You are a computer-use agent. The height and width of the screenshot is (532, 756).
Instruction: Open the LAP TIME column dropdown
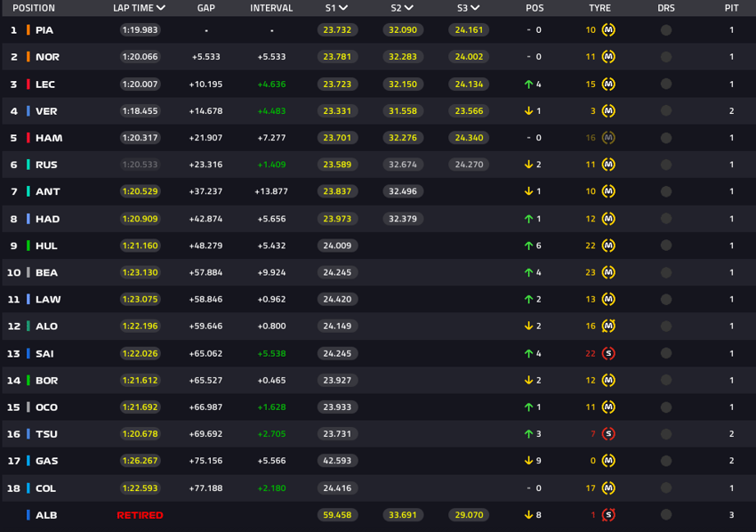161,8
